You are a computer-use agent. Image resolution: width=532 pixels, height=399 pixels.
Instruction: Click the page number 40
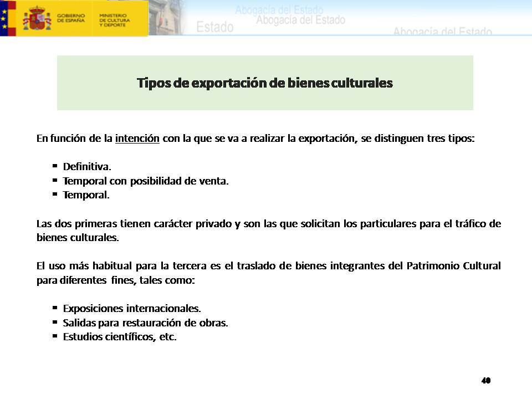(x=486, y=380)
